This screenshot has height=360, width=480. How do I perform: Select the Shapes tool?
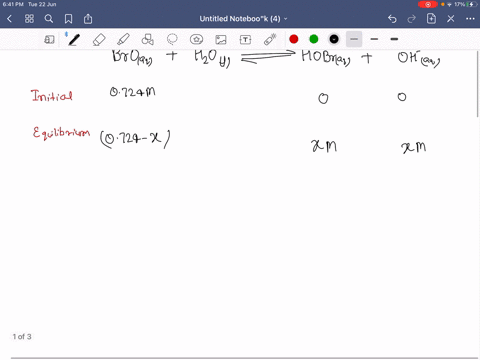[147, 39]
